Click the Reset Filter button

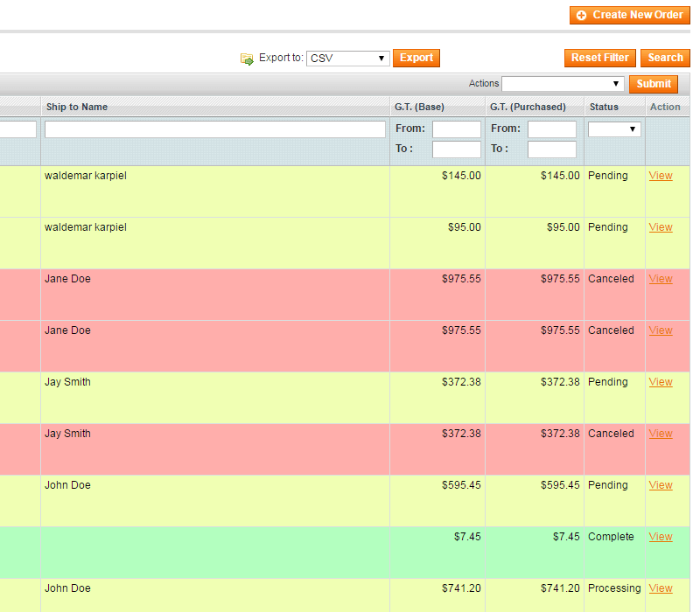[x=599, y=58]
